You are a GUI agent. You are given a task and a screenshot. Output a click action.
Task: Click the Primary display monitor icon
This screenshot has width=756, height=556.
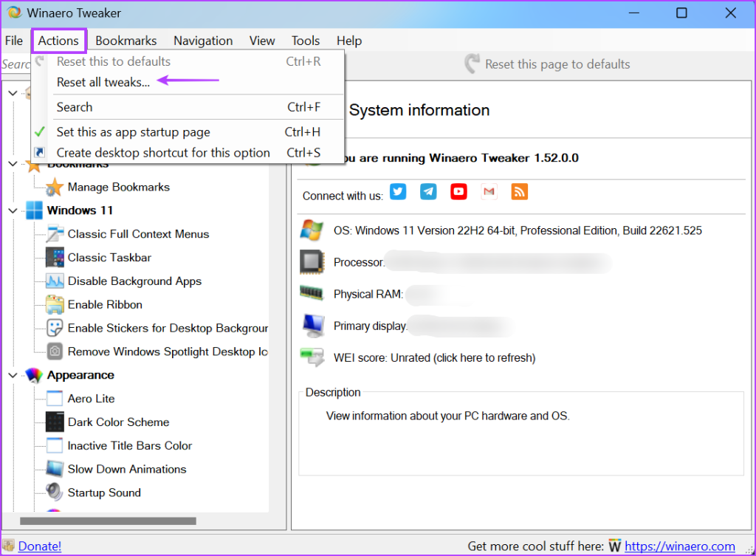pos(313,326)
